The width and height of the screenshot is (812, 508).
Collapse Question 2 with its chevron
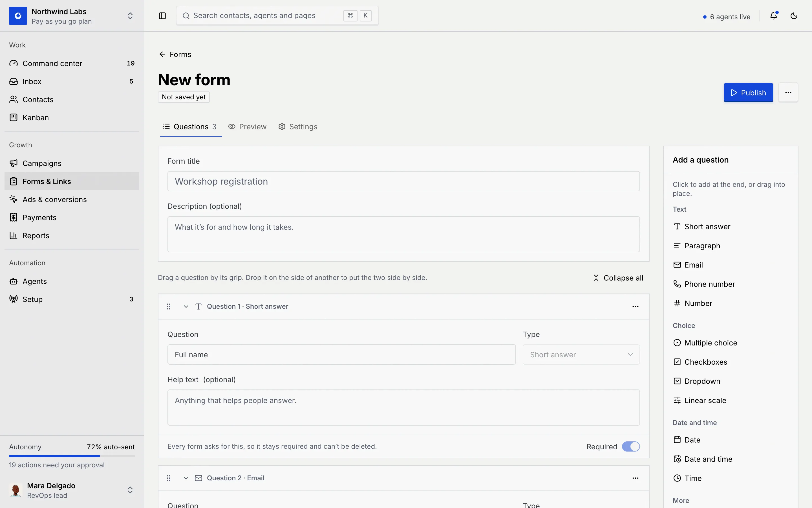[x=186, y=478]
